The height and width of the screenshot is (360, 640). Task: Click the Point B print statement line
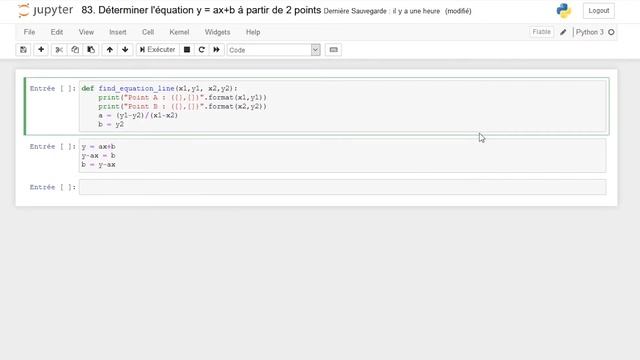182,107
